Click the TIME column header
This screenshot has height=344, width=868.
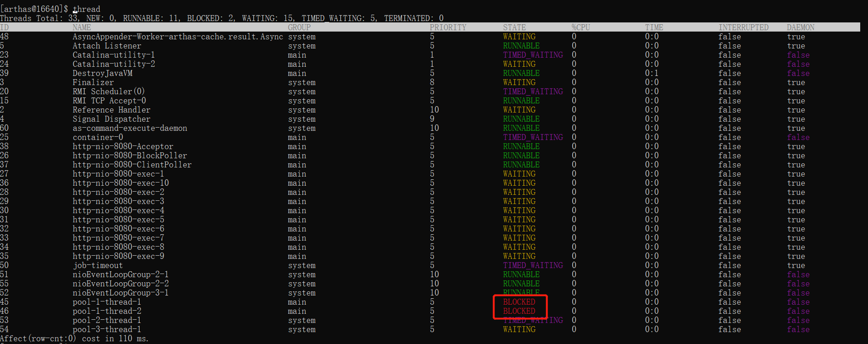tap(654, 27)
